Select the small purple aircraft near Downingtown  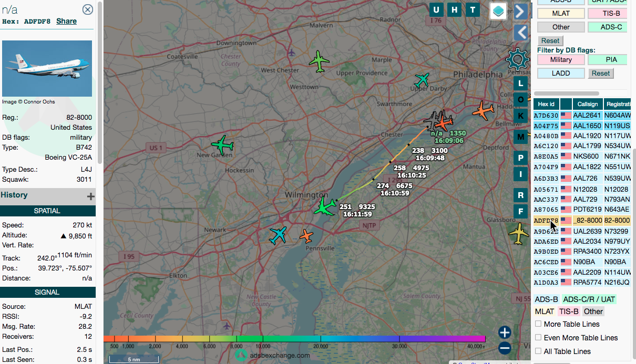tap(291, 52)
